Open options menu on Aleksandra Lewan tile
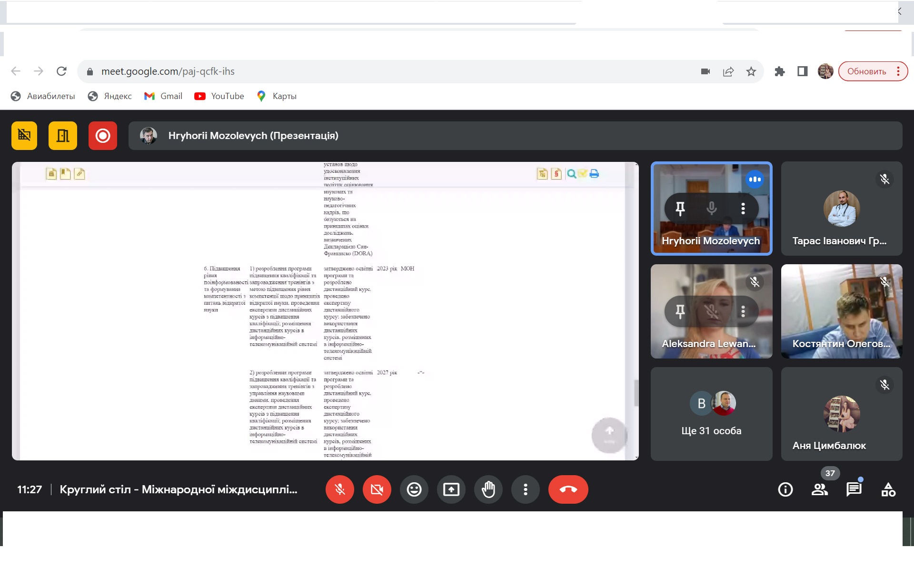Image resolution: width=914 pixels, height=588 pixels. tap(743, 311)
